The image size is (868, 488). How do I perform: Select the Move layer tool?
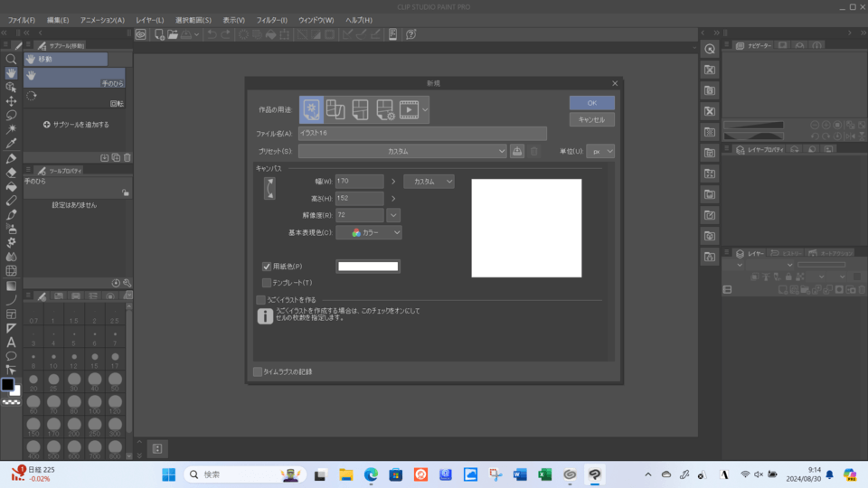click(11, 101)
